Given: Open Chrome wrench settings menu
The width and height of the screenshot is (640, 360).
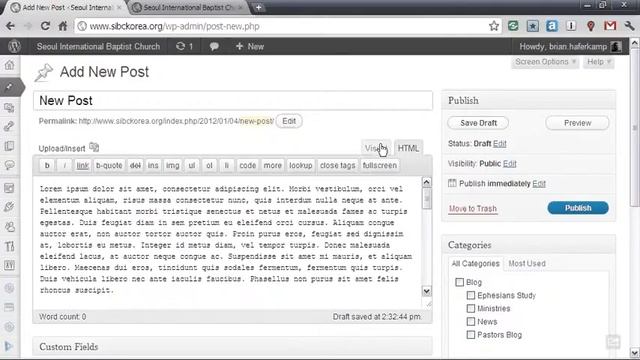Looking at the screenshot, I should [x=629, y=26].
